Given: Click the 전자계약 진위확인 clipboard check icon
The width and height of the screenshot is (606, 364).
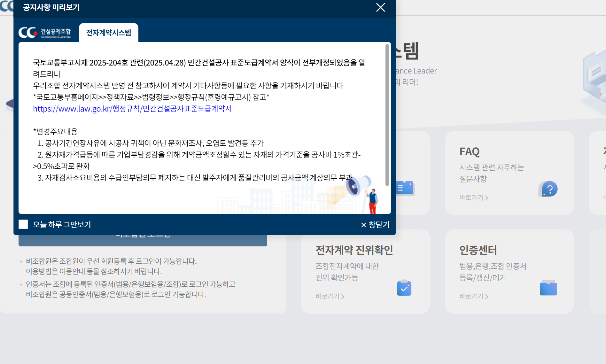Looking at the screenshot, I should 404,288.
